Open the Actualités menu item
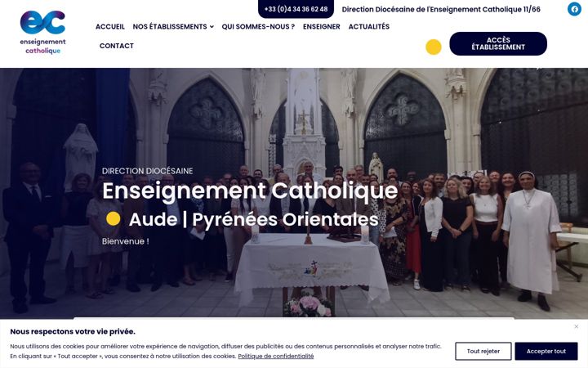This screenshot has height=368, width=588. [369, 27]
